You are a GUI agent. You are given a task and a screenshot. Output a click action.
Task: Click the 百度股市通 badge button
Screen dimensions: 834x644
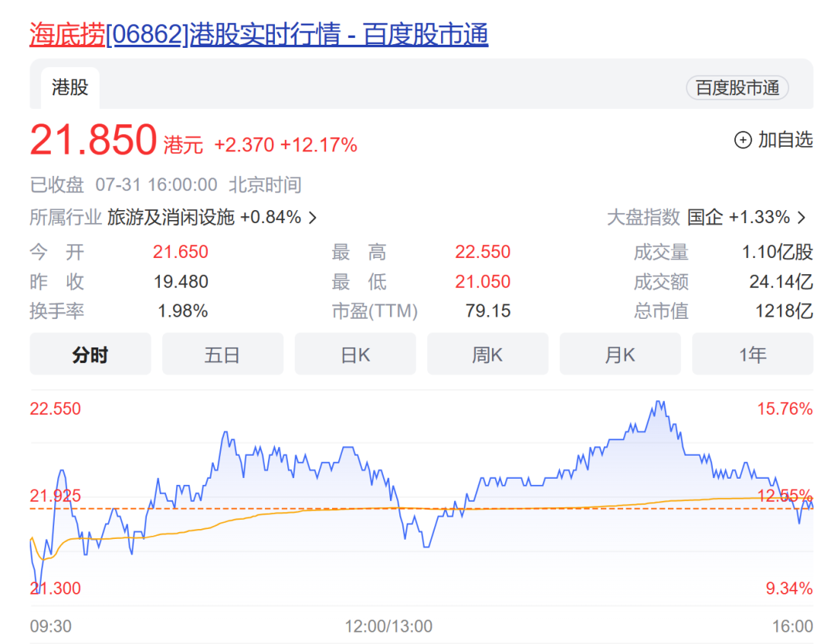737,88
